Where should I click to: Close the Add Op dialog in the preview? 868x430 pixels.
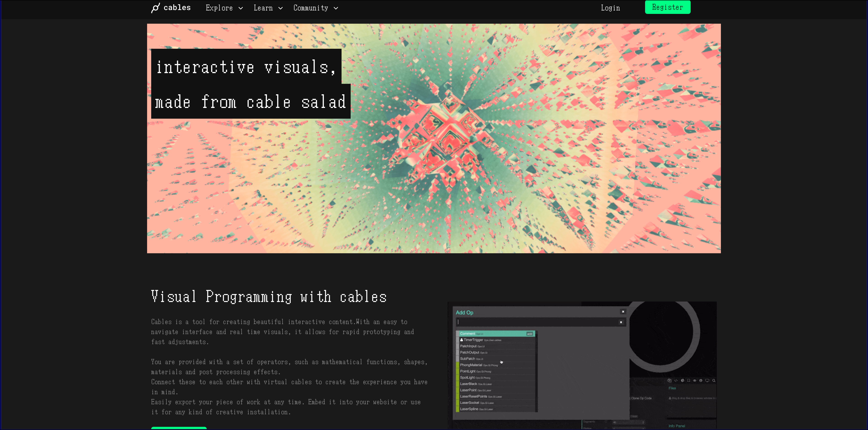point(623,312)
